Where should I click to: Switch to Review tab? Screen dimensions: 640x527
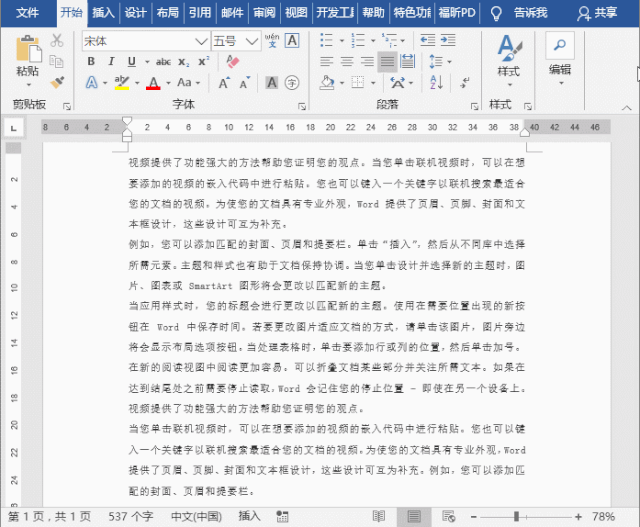tap(264, 13)
